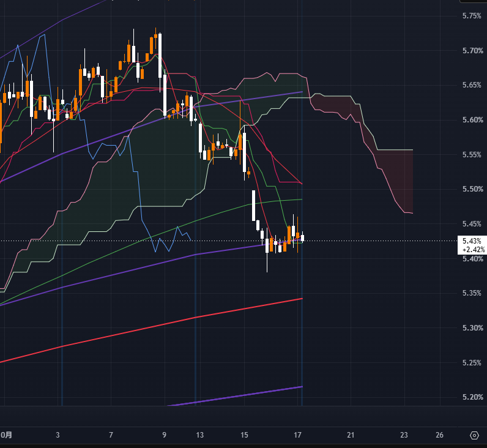Screen dimensions: 487x448
Task: Click the 5.25% price axis label
Action: (x=473, y=362)
